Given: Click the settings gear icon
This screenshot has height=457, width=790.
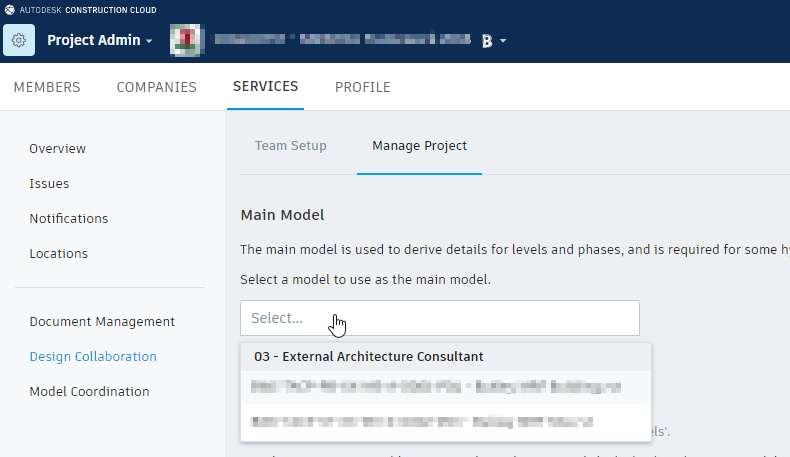Looking at the screenshot, I should tap(19, 41).
